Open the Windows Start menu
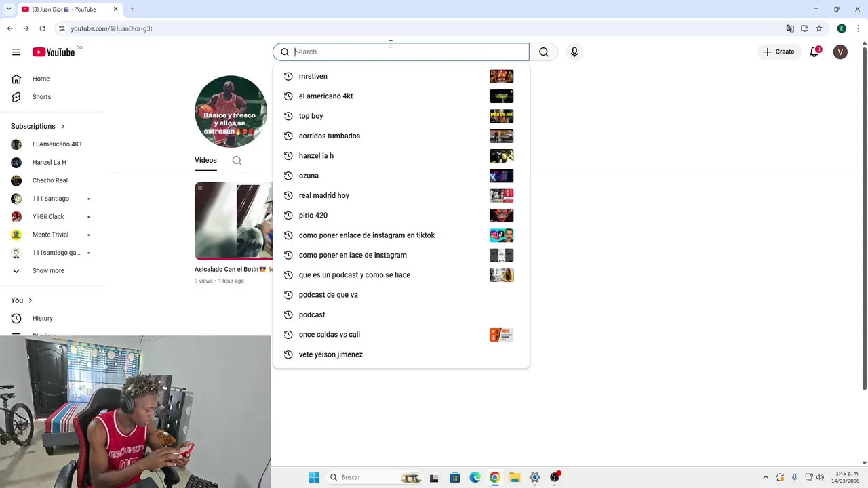This screenshot has height=488, width=868. tap(314, 478)
